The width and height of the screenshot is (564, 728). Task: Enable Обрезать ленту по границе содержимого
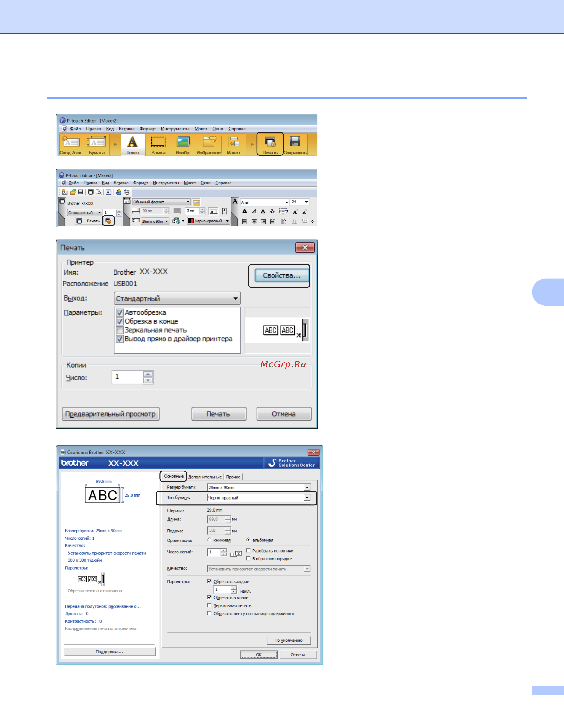[209, 613]
